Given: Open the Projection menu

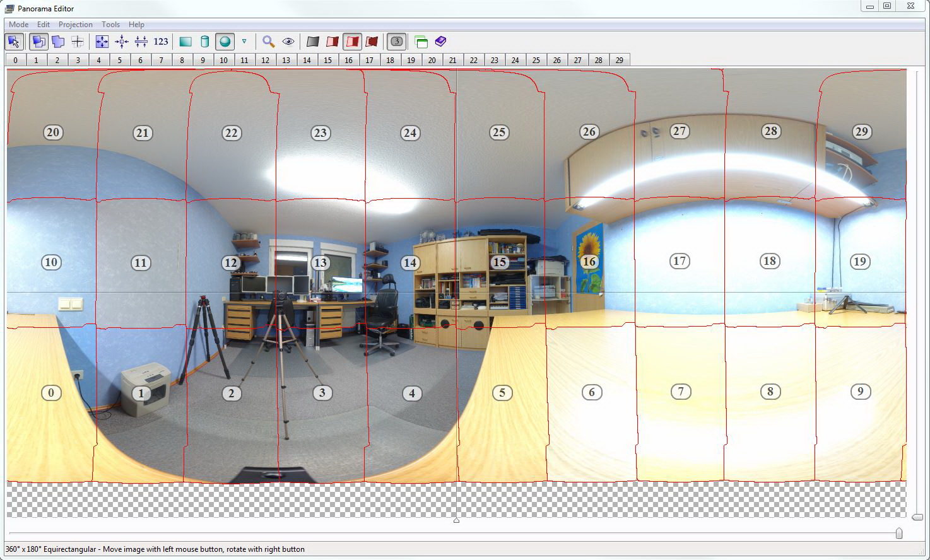Looking at the screenshot, I should (x=75, y=25).
